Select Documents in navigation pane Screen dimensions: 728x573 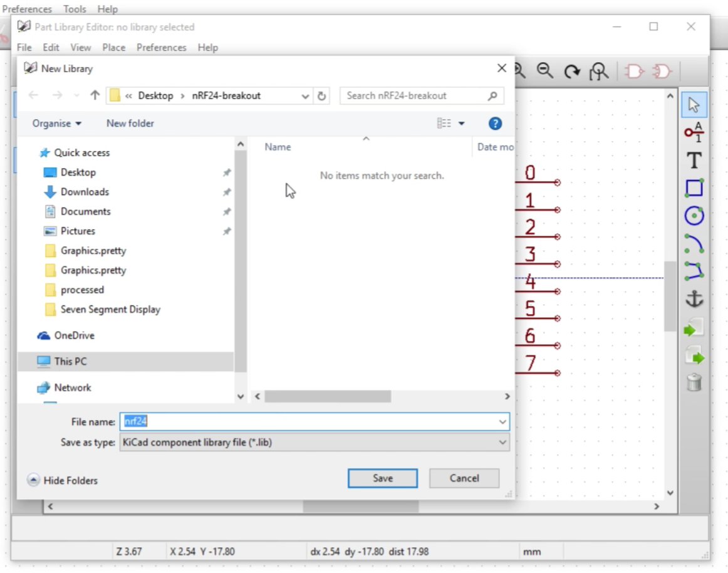point(86,211)
